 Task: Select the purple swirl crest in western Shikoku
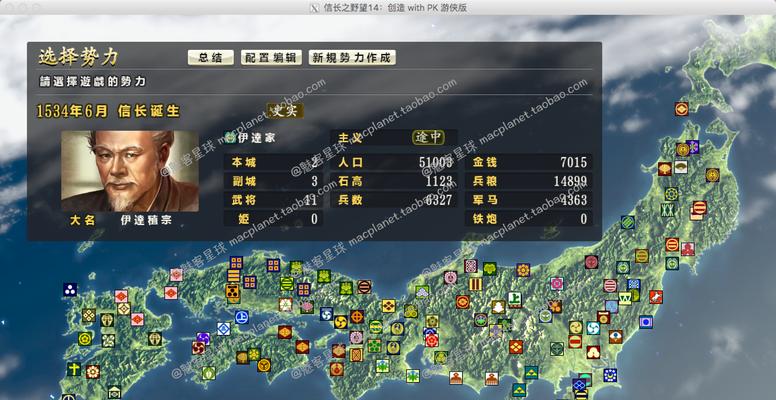click(203, 339)
